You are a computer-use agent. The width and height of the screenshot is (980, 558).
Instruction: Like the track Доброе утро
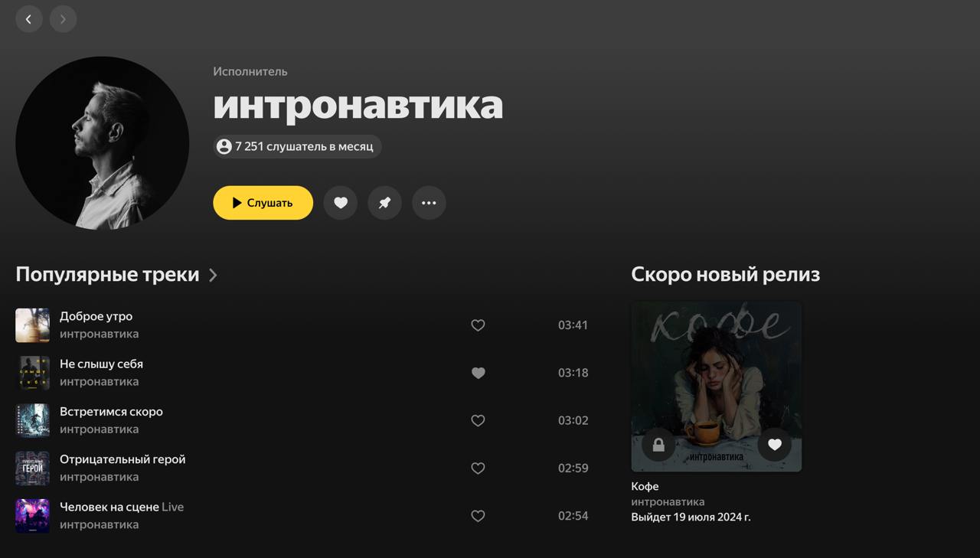(x=478, y=325)
